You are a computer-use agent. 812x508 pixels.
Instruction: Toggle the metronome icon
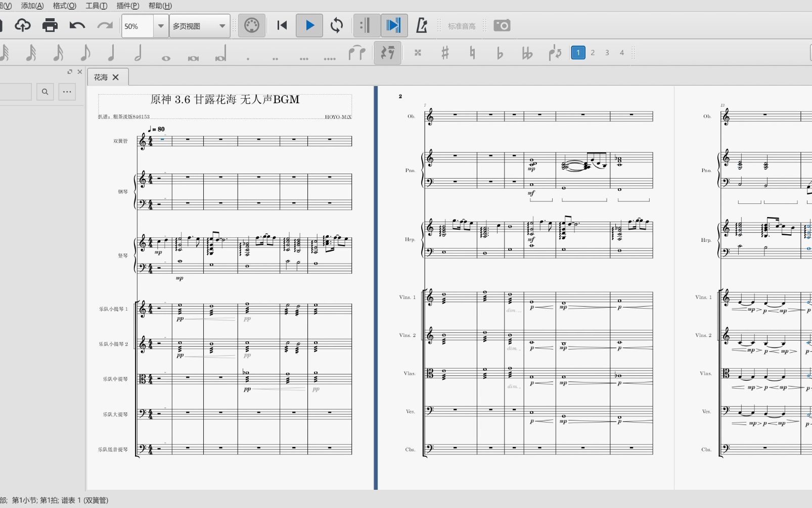tap(421, 25)
